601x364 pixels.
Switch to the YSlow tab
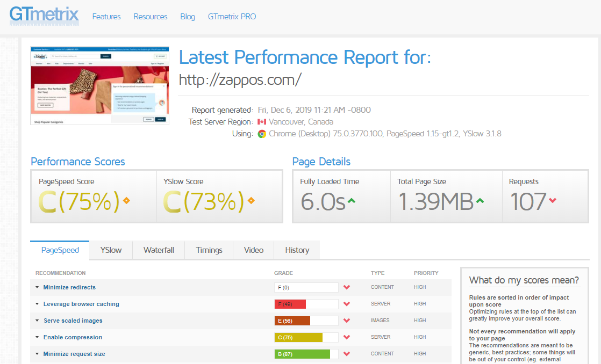(111, 250)
